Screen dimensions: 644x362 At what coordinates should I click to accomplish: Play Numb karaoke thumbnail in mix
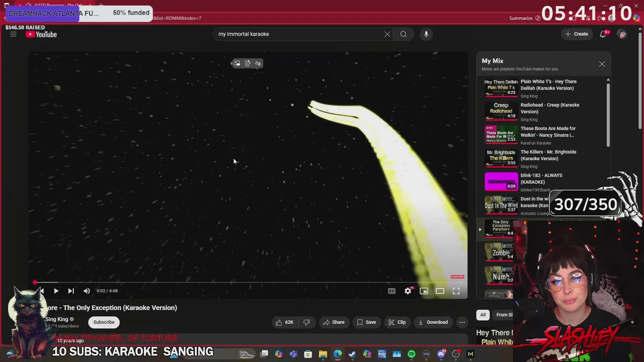click(x=499, y=276)
